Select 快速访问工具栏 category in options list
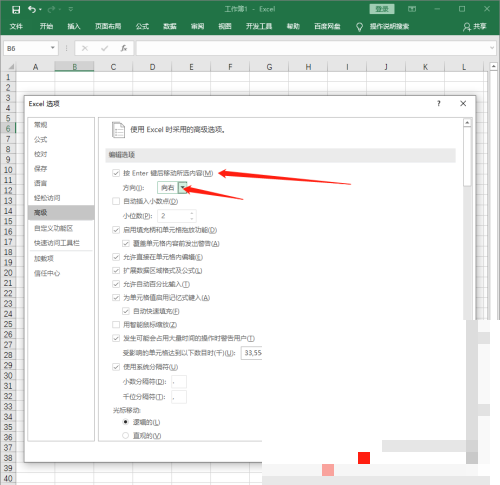The image size is (500, 485). 57,243
